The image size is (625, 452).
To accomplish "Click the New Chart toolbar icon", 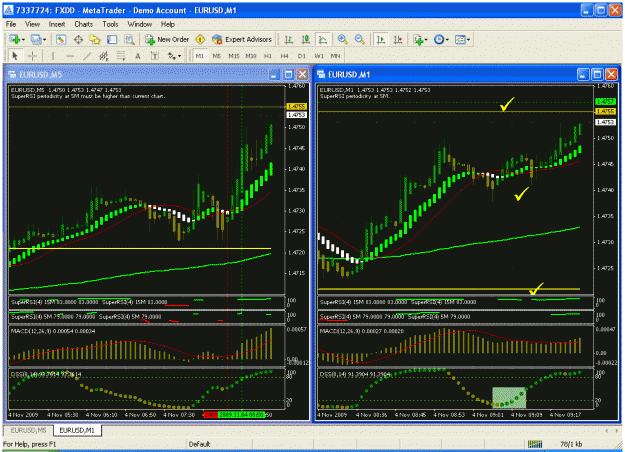I will point(15,39).
